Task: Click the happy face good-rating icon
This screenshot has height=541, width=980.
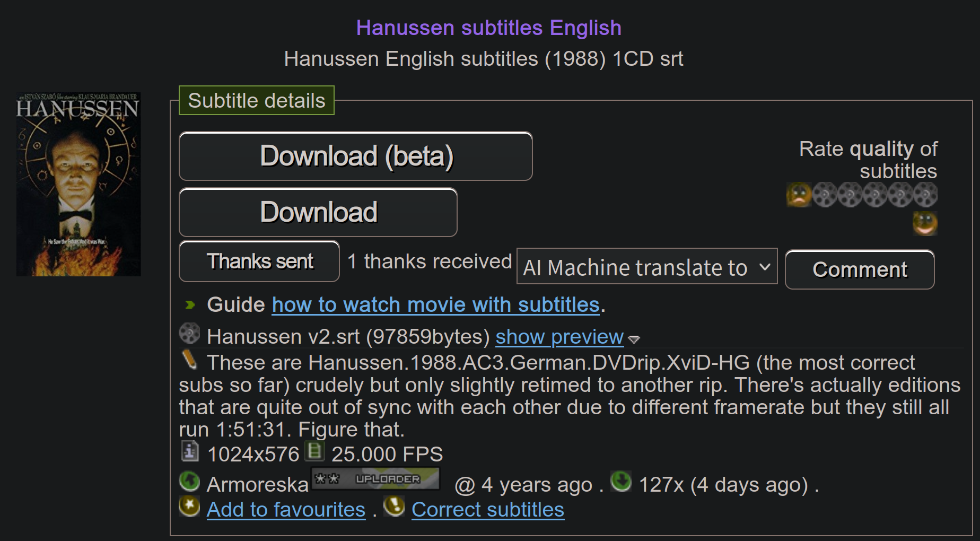Action: (x=925, y=223)
